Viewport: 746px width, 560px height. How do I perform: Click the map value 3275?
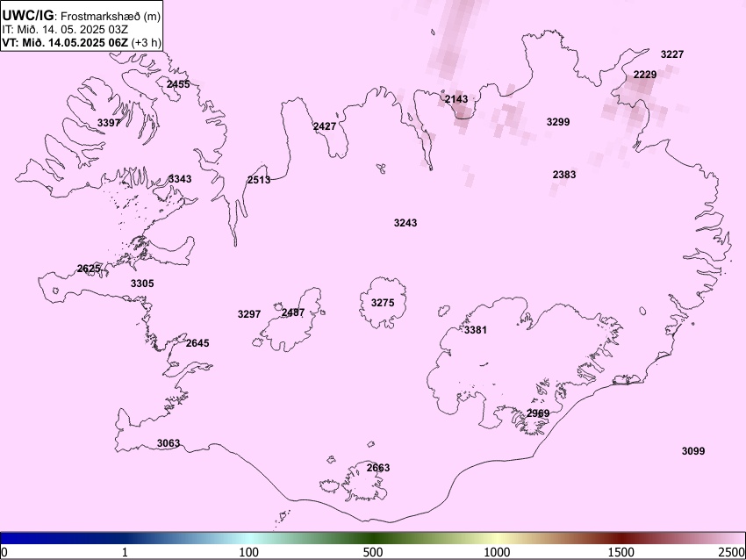(x=383, y=303)
